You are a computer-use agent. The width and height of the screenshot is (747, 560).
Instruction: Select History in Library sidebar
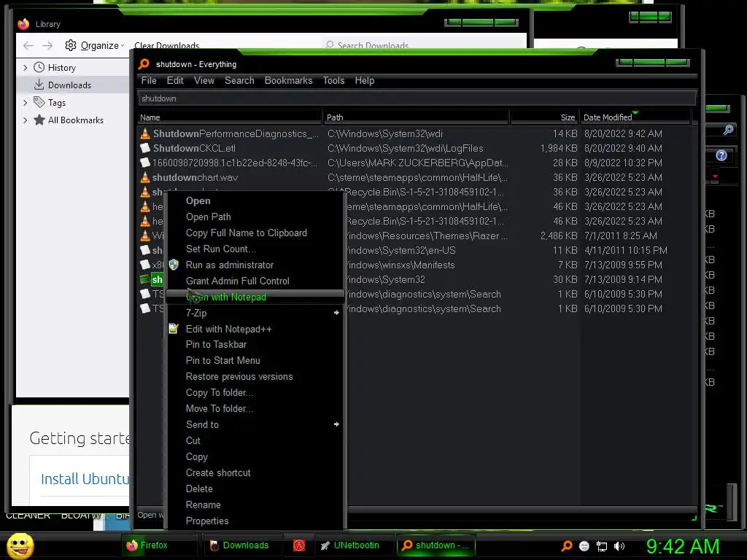pyautogui.click(x=61, y=68)
